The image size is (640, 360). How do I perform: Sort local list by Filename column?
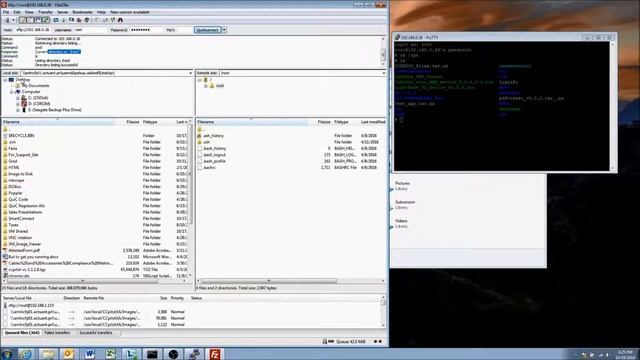pos(58,122)
